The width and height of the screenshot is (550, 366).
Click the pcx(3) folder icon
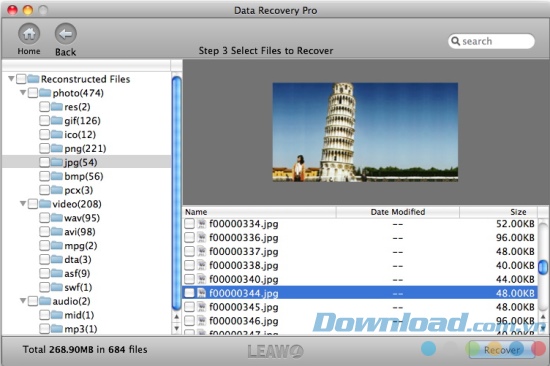coord(56,190)
